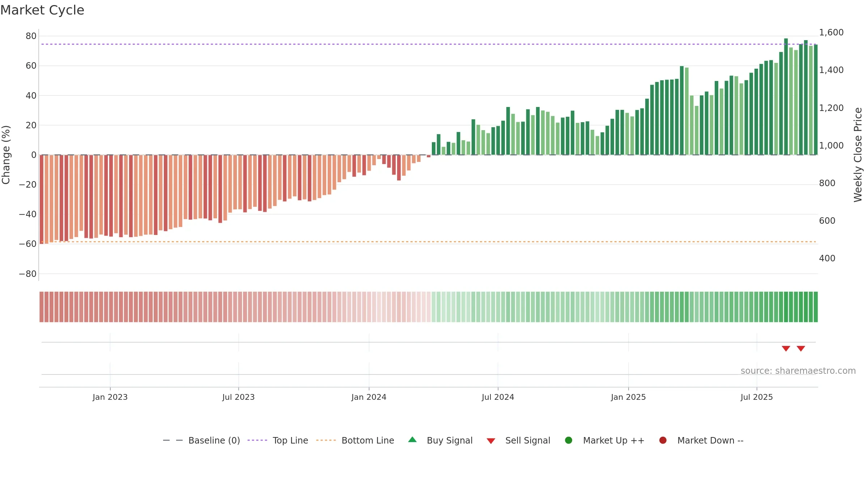The height and width of the screenshot is (488, 868).
Task: Click the purple dotted Top Line legend sample
Action: click(257, 440)
